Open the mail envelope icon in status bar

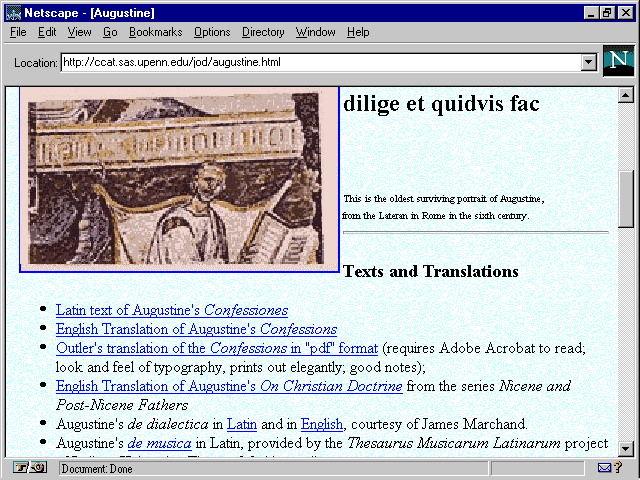pos(605,468)
